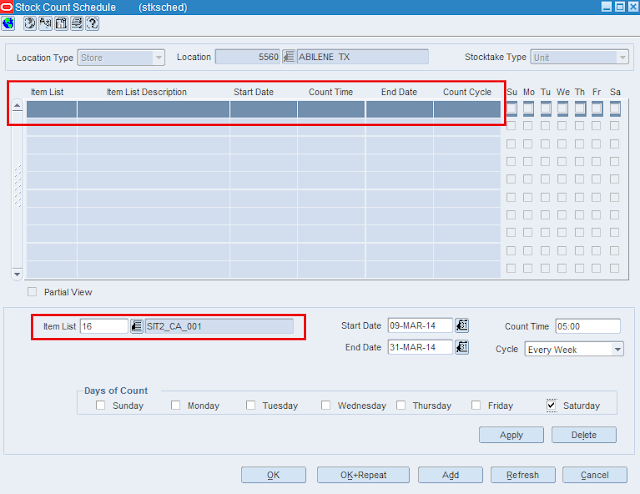Check the Monday day of count
640x494 pixels.
pos(176,405)
